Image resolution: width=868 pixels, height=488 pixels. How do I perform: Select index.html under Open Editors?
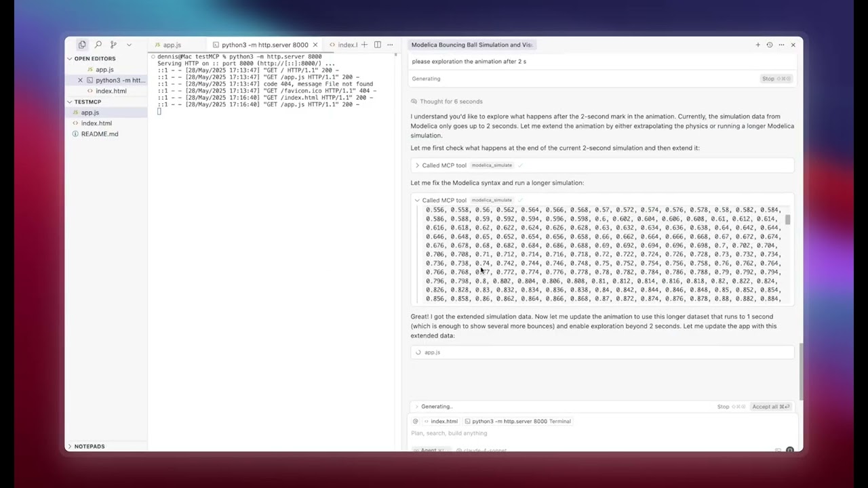click(x=111, y=91)
